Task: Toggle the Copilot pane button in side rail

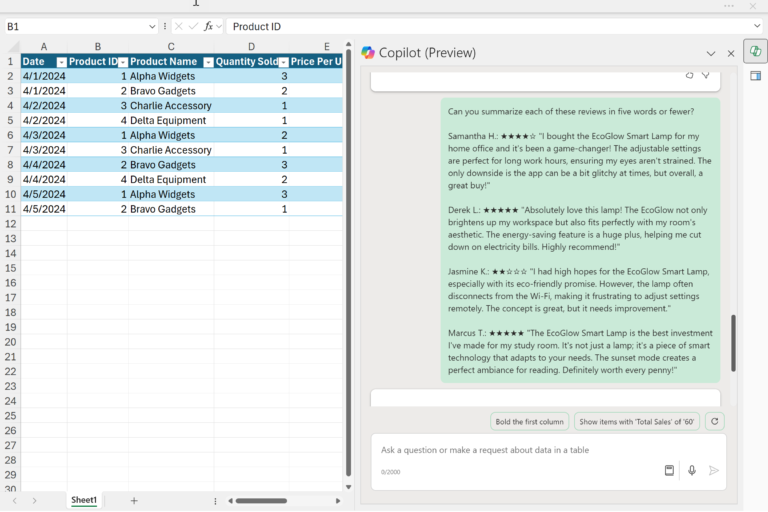Action: 755,51
